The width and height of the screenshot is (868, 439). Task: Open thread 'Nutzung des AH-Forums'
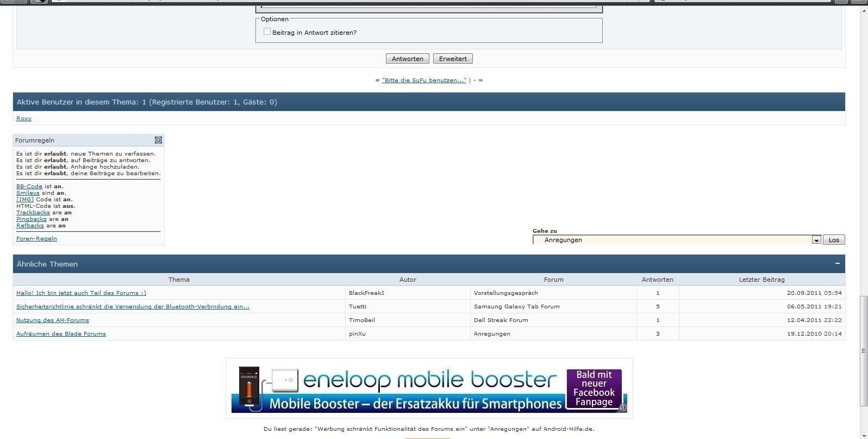pos(53,320)
